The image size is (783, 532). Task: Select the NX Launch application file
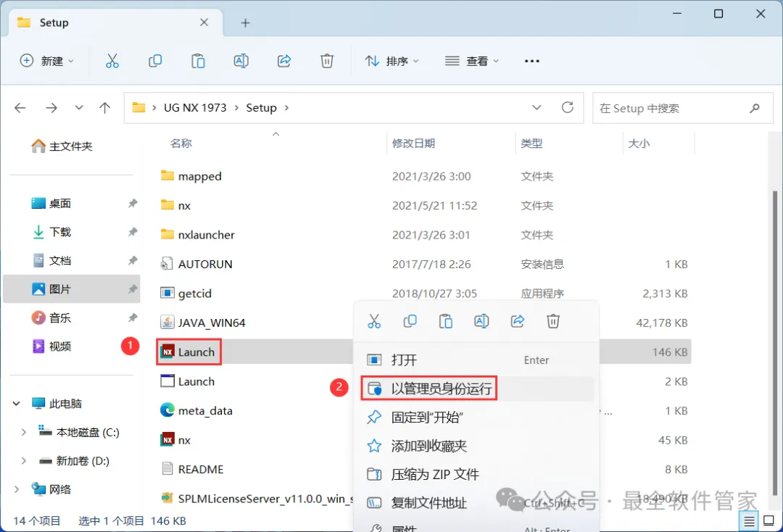tap(188, 352)
